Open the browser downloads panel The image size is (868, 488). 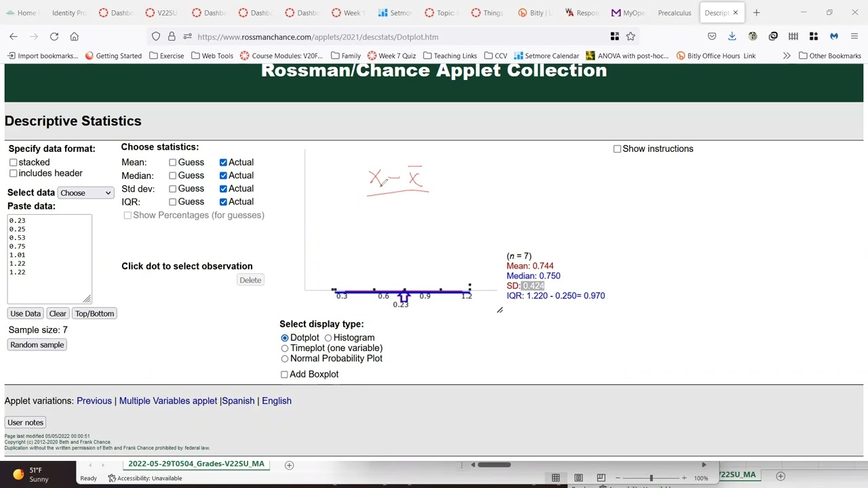[x=732, y=37]
